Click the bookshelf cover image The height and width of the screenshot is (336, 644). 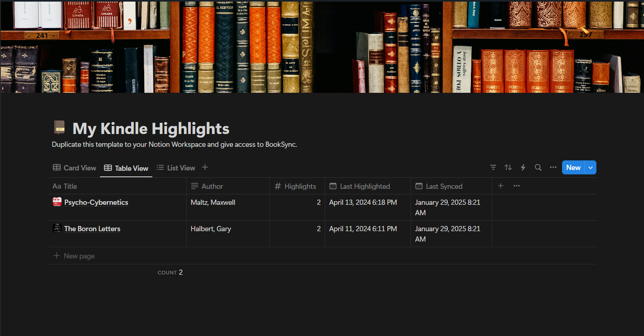322,46
